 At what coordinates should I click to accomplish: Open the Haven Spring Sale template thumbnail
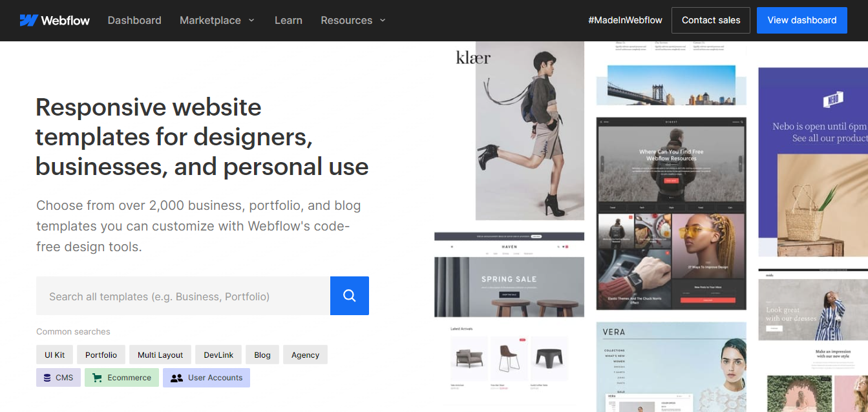pyautogui.click(x=509, y=322)
